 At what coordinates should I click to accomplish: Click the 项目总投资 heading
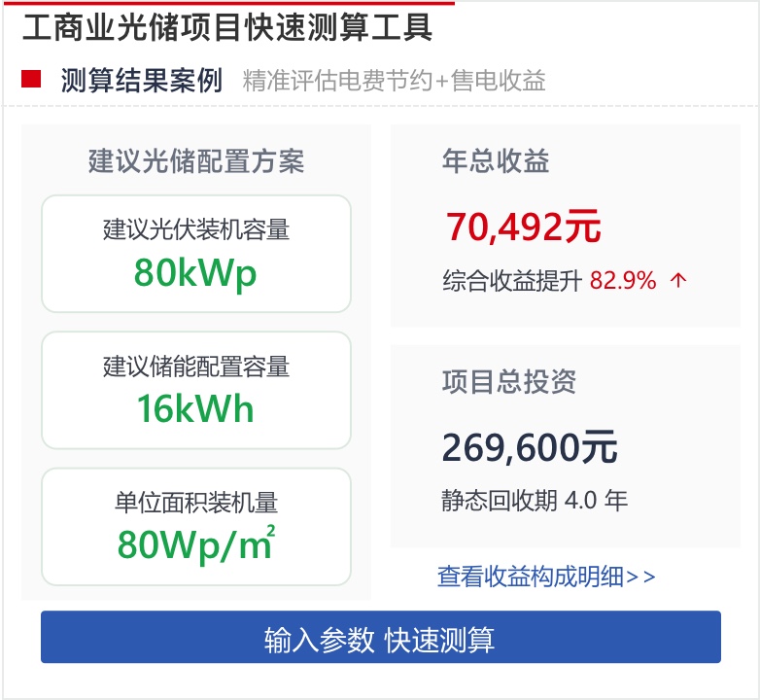[509, 381]
